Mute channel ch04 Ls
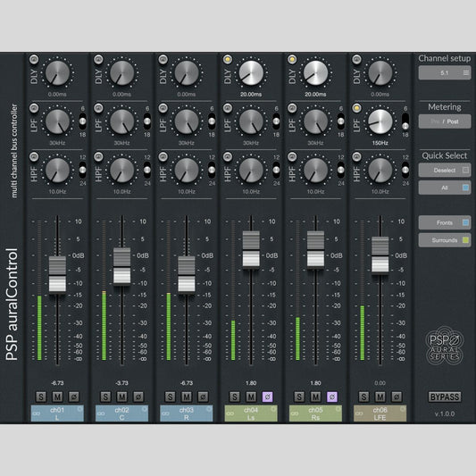Image resolution: width=476 pixels, height=476 pixels. 251,397
